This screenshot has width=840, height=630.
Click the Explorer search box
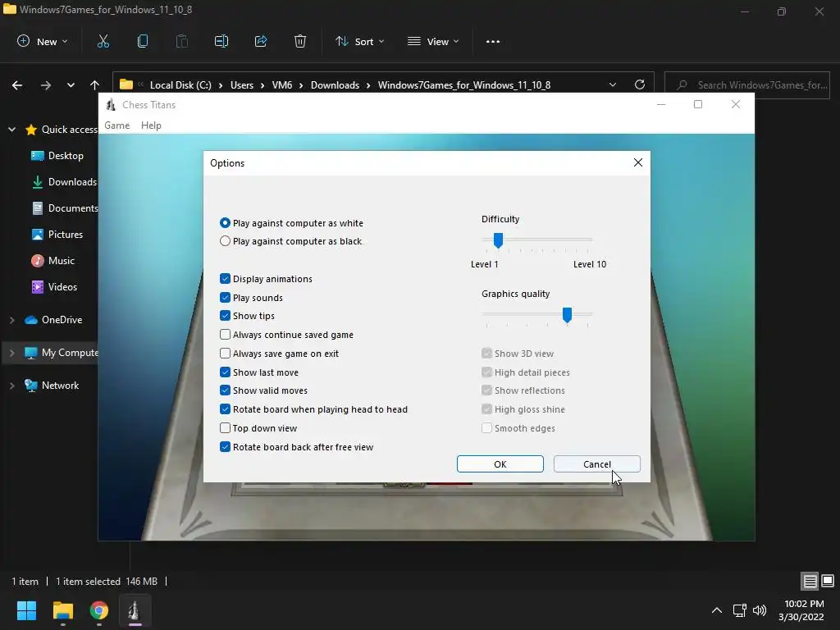(747, 84)
